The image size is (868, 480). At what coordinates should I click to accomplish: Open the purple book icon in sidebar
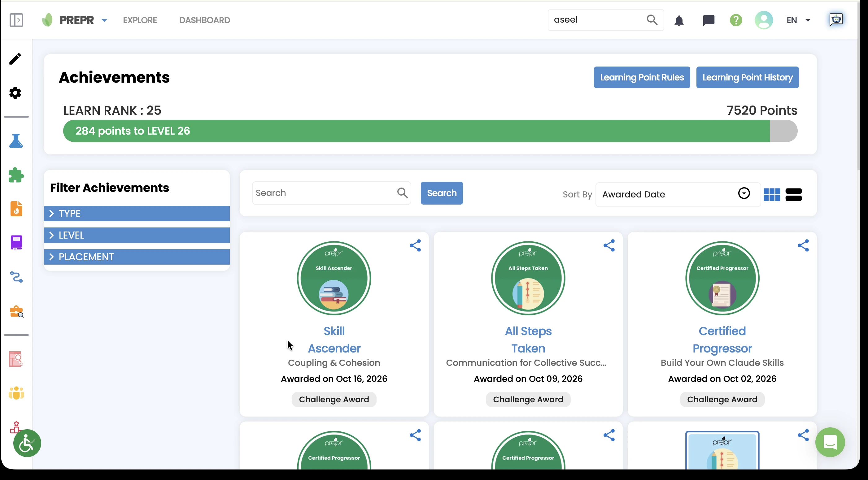[x=16, y=243]
